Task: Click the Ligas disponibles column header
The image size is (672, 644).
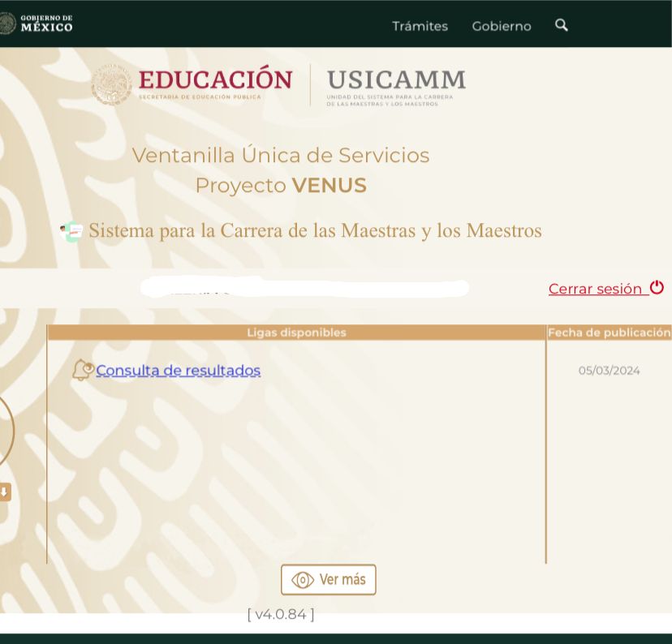Action: 296,333
